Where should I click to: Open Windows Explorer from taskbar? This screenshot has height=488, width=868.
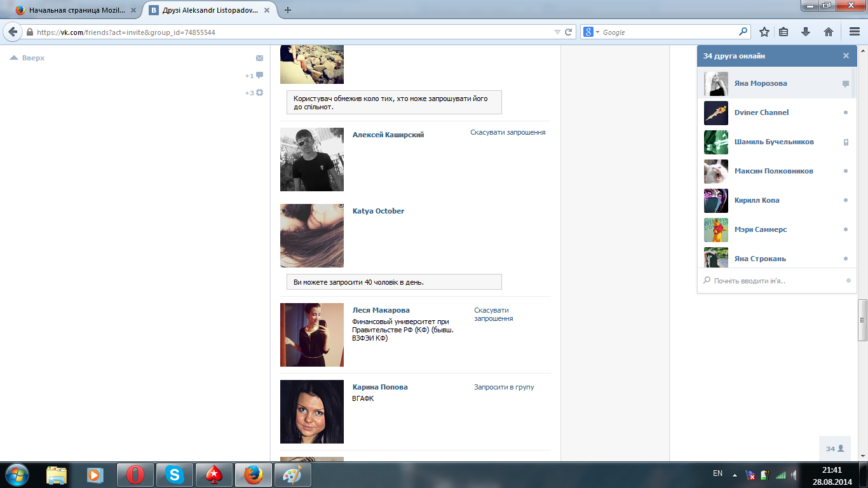pos(57,475)
